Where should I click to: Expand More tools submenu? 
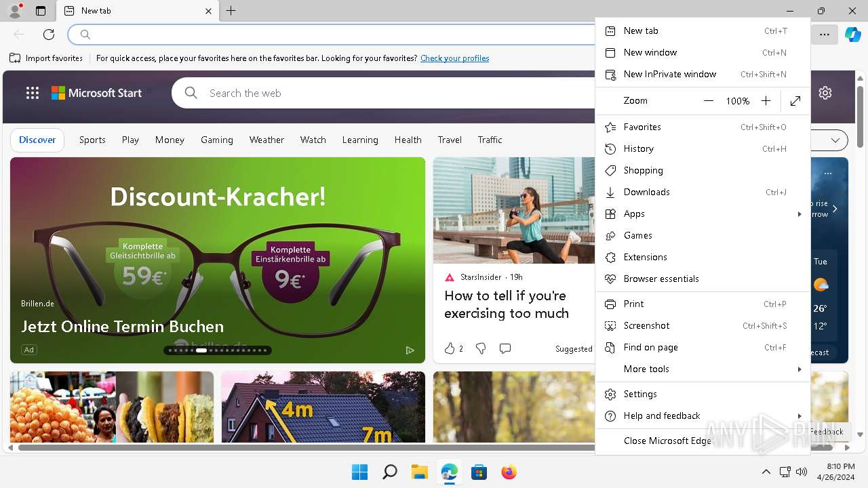pos(703,369)
